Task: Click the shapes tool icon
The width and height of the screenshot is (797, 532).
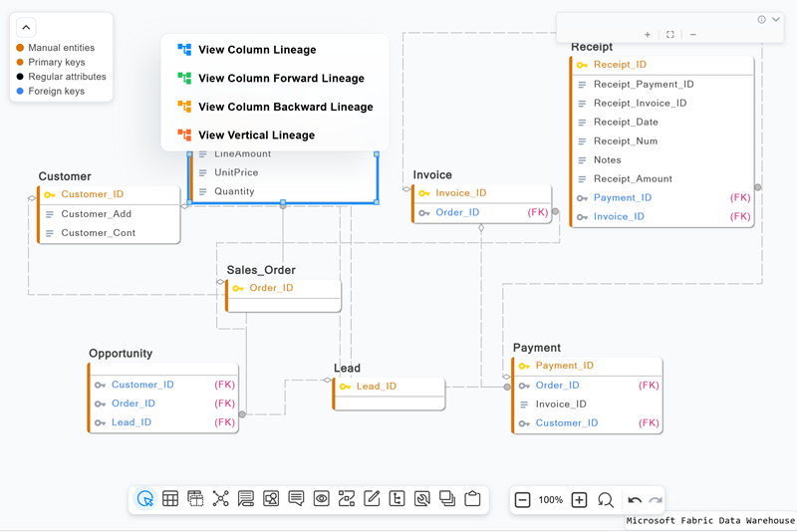Action: (x=271, y=499)
